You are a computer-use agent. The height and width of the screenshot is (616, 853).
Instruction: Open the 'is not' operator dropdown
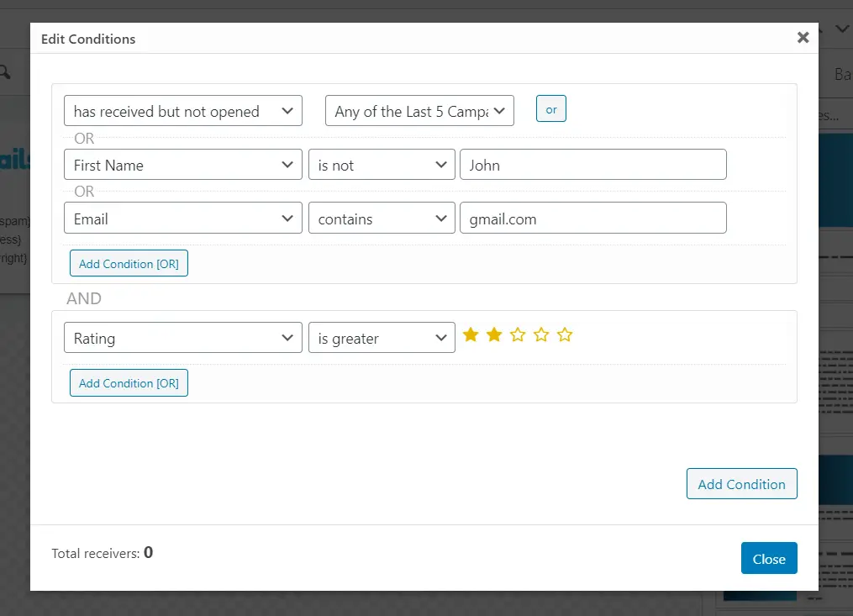pyautogui.click(x=382, y=165)
